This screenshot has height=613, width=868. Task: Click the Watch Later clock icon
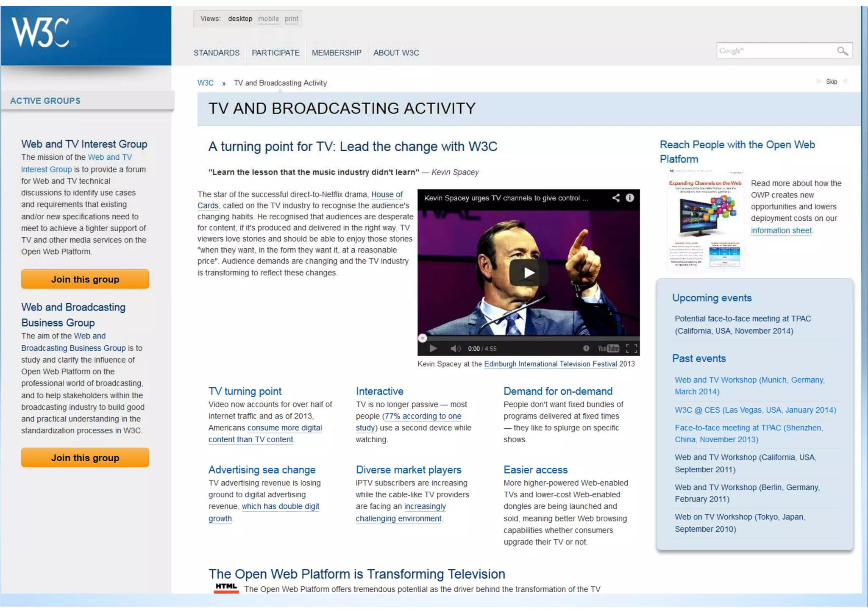pyautogui.click(x=586, y=349)
